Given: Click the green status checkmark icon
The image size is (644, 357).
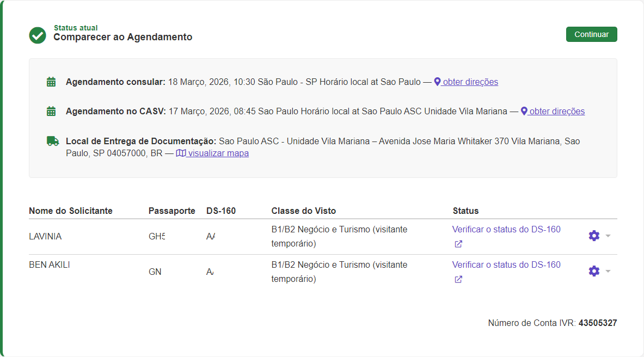Looking at the screenshot, I should (x=38, y=35).
